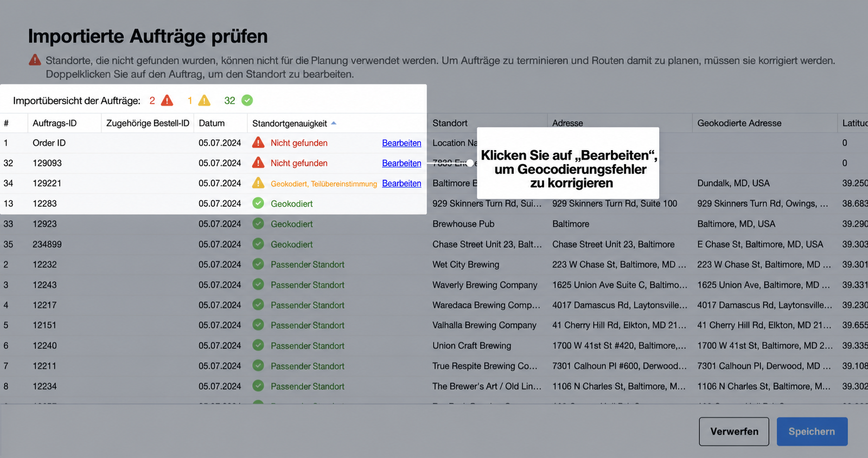
Task: Discard the import with the Verwerfen button
Action: pos(734,431)
